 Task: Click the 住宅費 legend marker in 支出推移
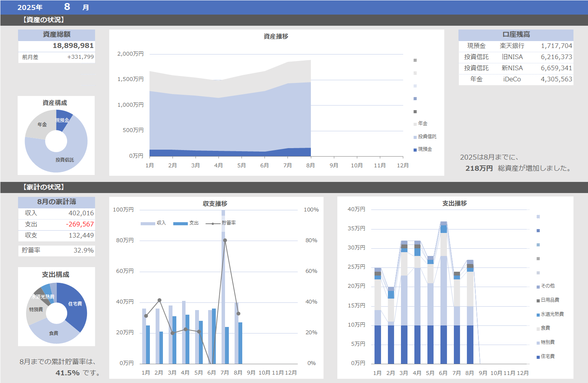click(538, 357)
